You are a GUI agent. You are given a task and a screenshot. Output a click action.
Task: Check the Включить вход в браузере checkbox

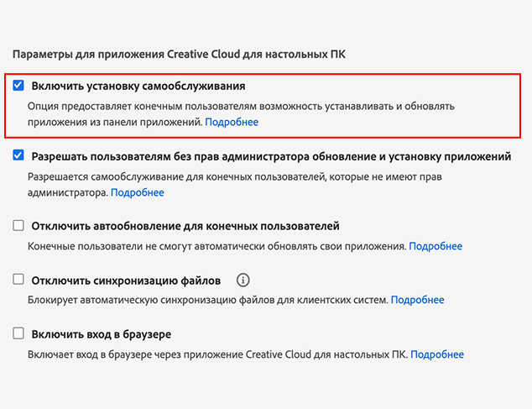click(x=19, y=333)
